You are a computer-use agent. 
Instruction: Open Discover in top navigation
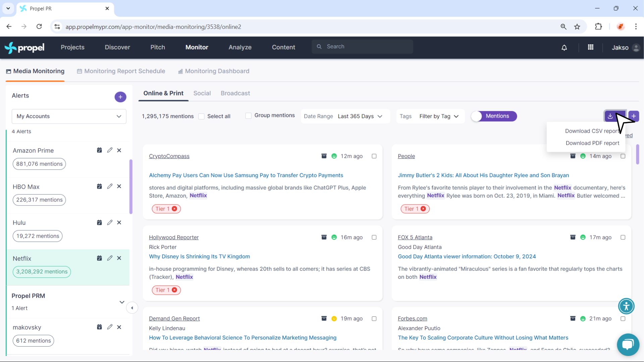click(x=117, y=47)
